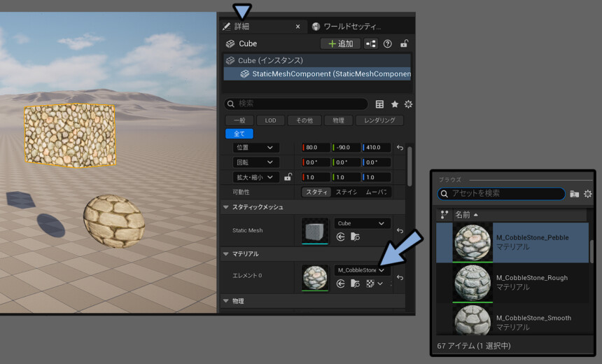
Task: Select StaticMeshComponent row in component tree
Action: (x=317, y=73)
